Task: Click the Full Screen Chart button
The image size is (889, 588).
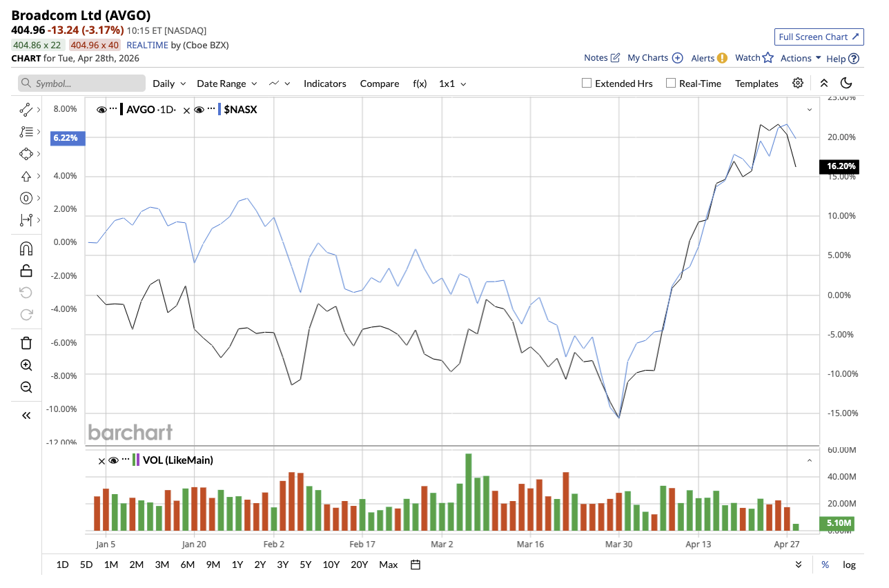Action: [x=819, y=37]
